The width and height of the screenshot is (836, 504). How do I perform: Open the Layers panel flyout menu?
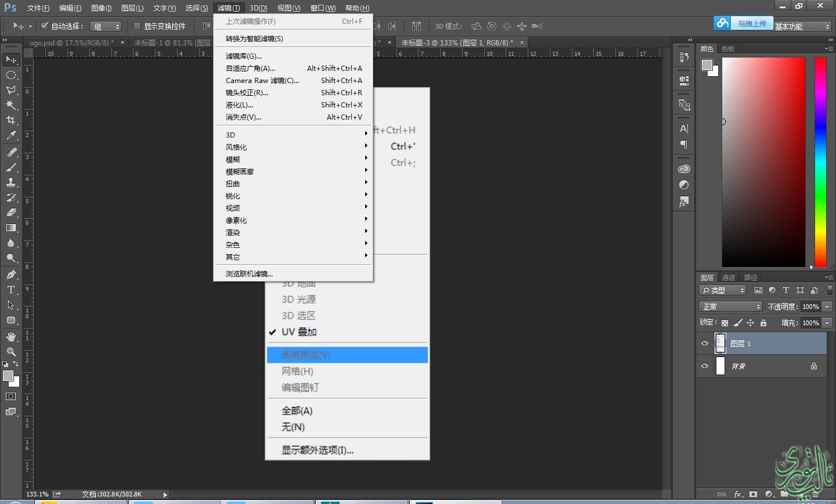point(828,278)
